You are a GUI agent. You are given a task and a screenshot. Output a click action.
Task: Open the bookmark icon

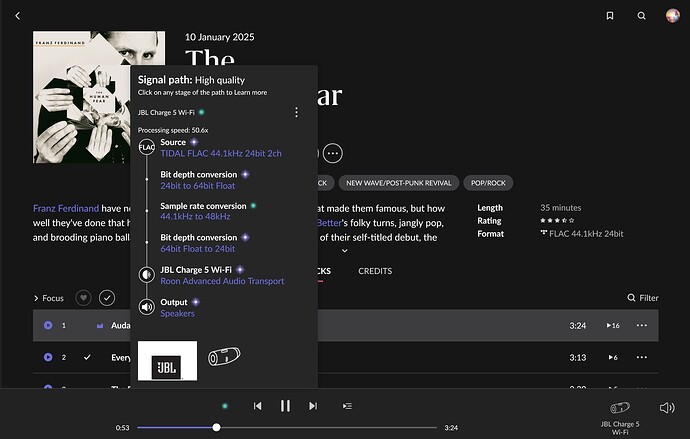[x=610, y=16]
